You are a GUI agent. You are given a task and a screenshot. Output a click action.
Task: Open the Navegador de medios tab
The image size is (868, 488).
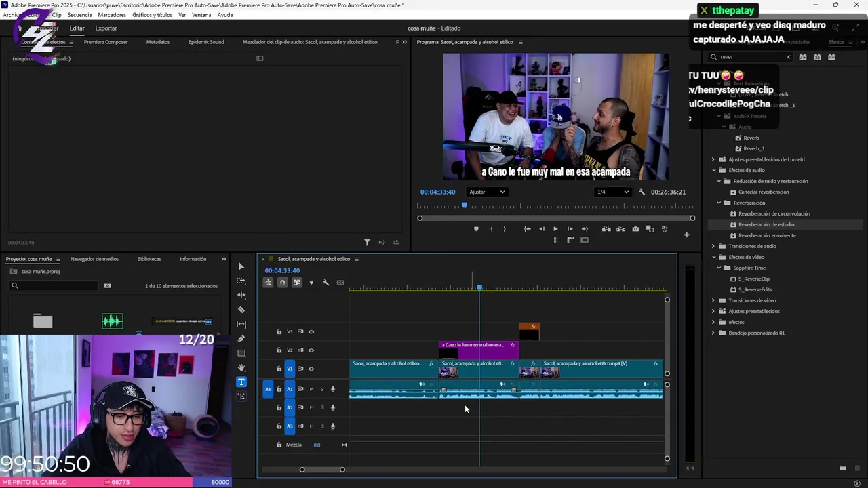(x=94, y=259)
